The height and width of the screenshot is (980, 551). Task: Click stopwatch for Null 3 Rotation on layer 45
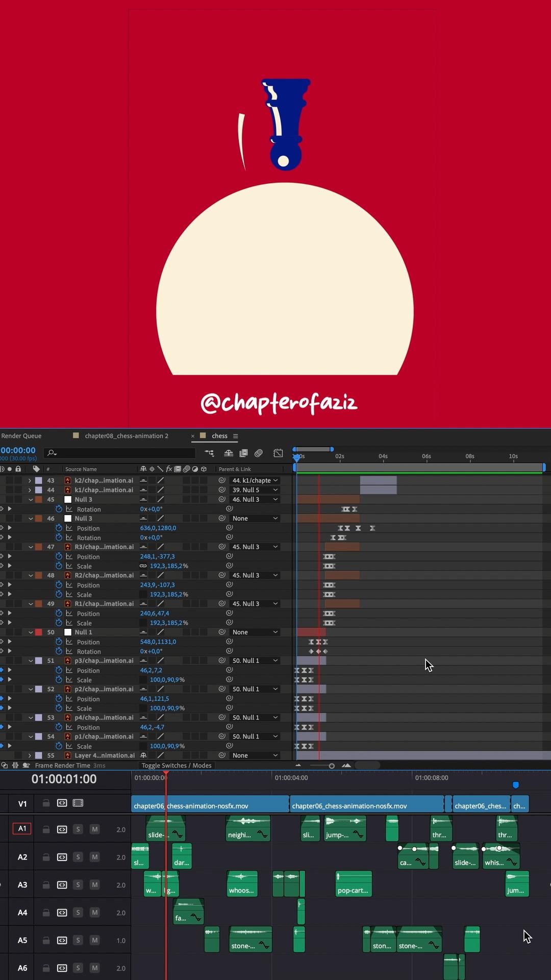point(59,509)
